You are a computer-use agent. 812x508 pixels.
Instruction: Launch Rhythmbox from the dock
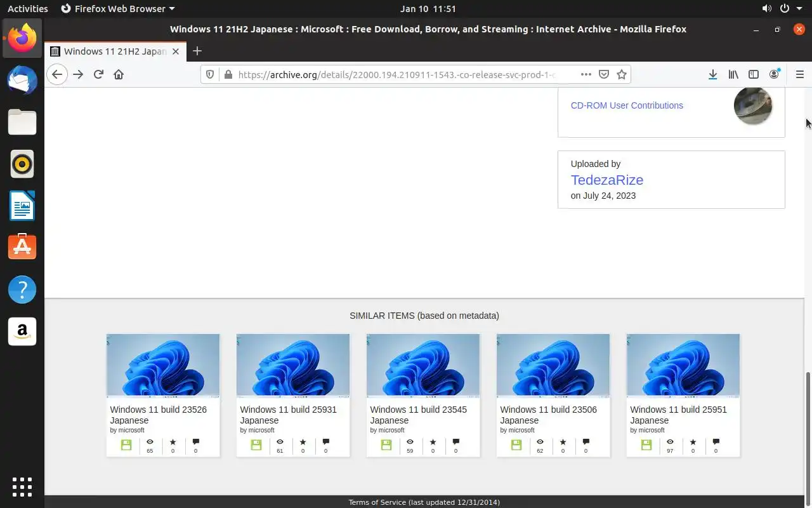(x=22, y=164)
